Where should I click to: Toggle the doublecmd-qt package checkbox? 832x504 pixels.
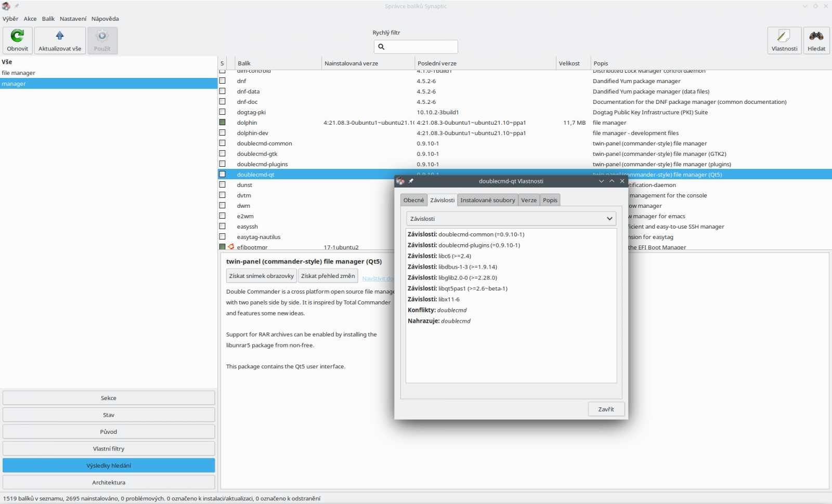point(222,174)
